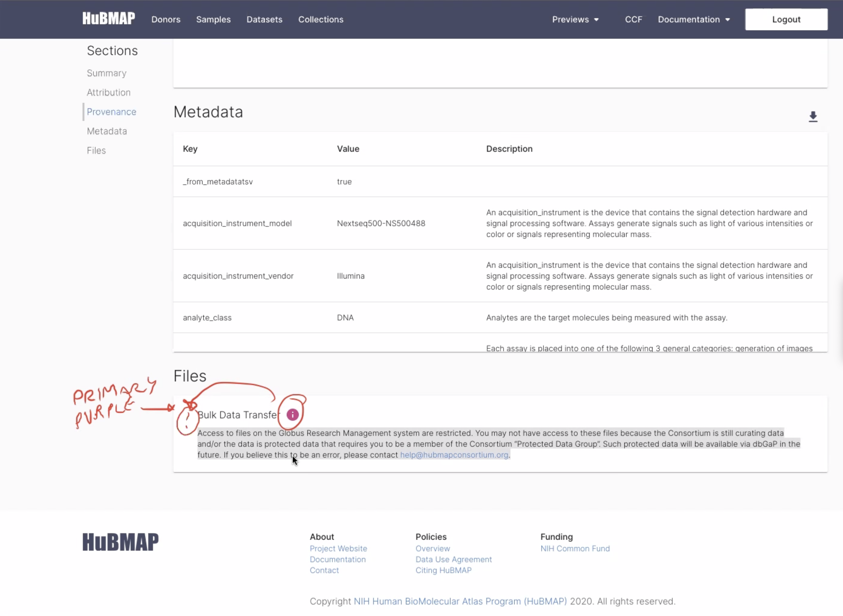Open the Data Use Agreement policy
This screenshot has height=616, width=843.
click(453, 559)
